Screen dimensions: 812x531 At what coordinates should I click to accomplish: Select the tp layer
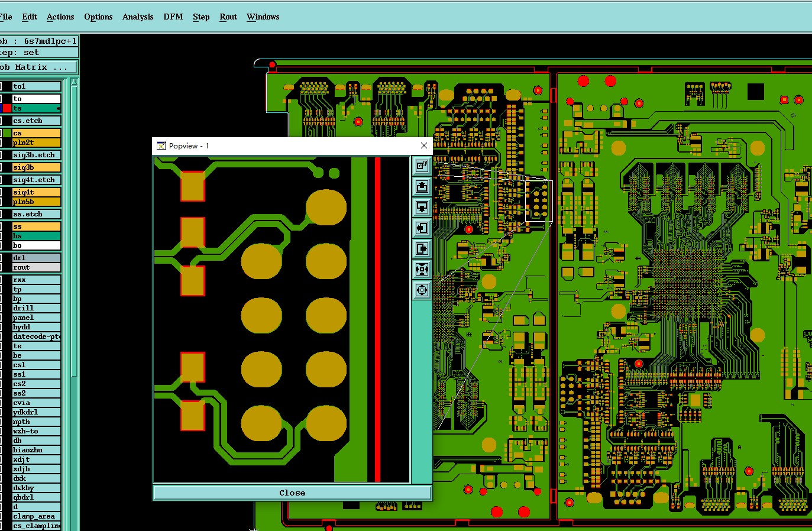(36, 289)
